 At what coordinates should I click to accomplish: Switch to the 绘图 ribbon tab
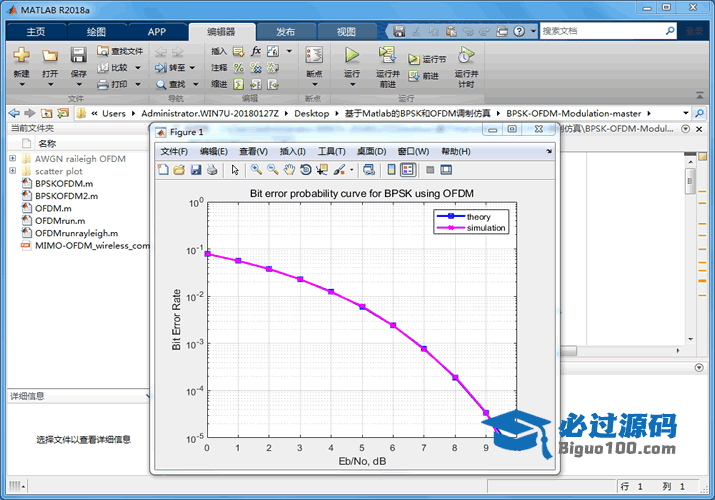coord(96,32)
